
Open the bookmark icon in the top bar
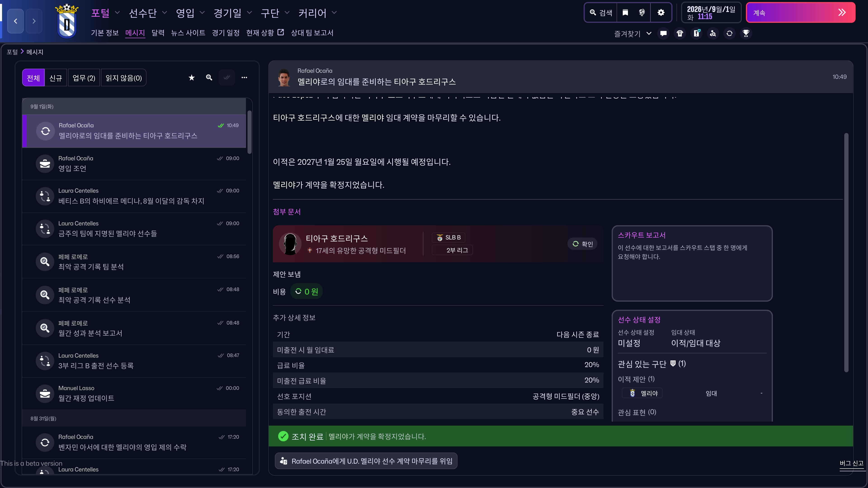625,13
